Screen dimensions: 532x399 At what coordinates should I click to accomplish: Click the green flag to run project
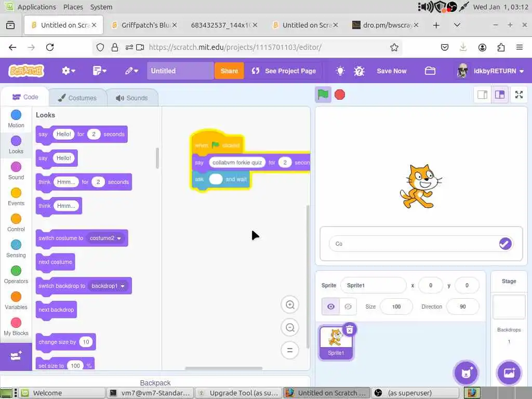point(323,95)
